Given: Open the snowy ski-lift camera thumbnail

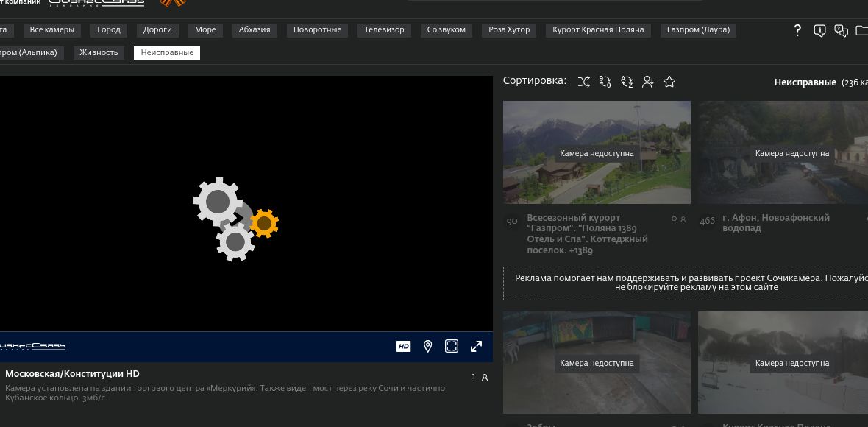Looking at the screenshot, I should [783, 363].
